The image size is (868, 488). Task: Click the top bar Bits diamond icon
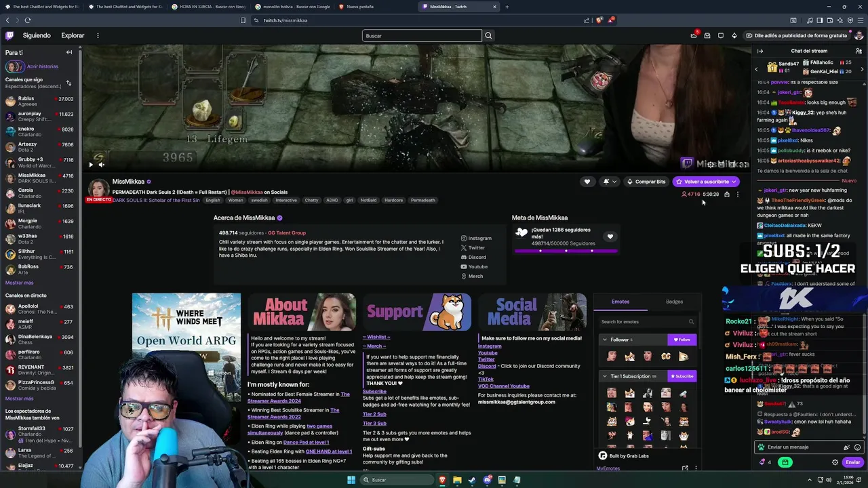[734, 35]
